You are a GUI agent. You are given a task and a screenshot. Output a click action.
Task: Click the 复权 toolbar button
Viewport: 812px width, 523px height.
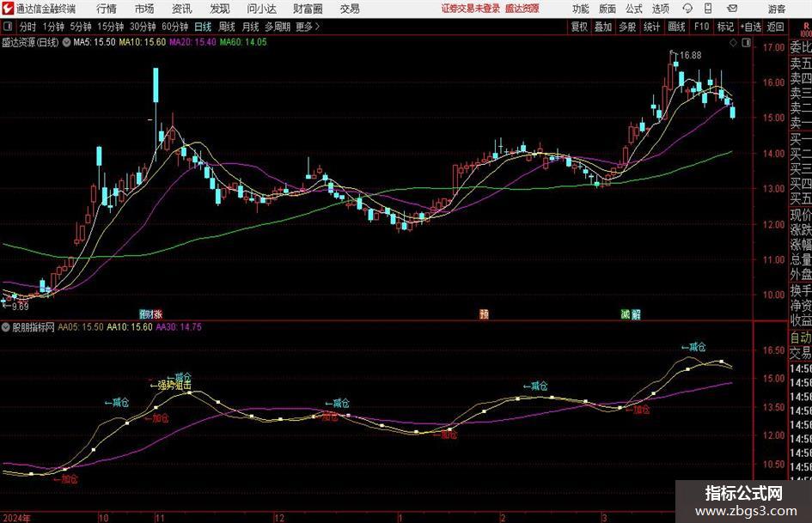pyautogui.click(x=579, y=27)
